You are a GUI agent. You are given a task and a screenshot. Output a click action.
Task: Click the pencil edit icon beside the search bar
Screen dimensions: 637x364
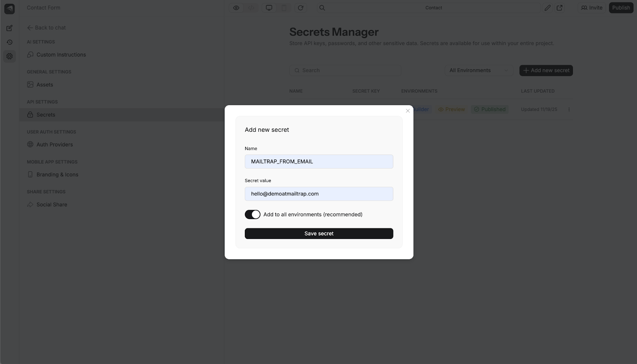click(x=548, y=8)
